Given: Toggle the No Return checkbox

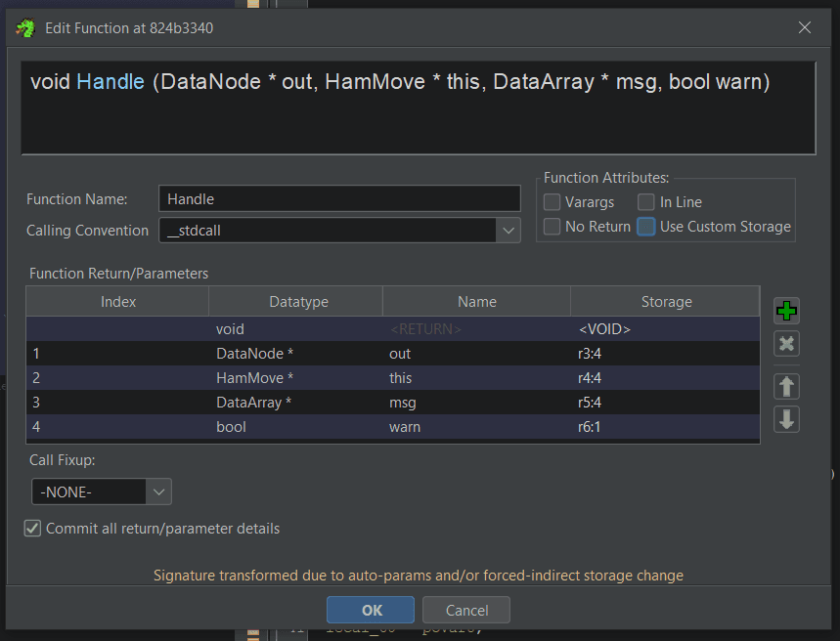Looking at the screenshot, I should (x=552, y=227).
